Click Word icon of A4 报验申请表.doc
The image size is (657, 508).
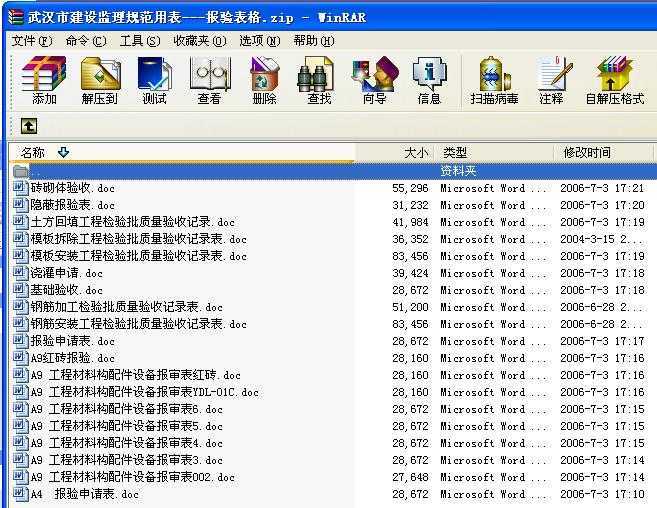tap(20, 493)
